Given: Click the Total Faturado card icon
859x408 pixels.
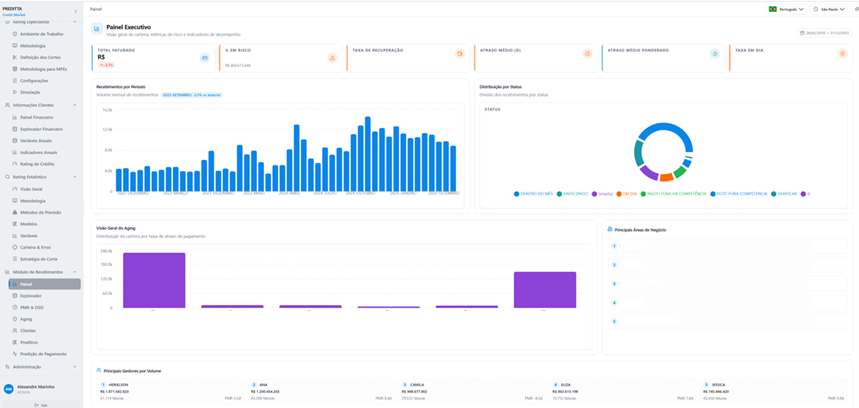Looking at the screenshot, I should [204, 58].
